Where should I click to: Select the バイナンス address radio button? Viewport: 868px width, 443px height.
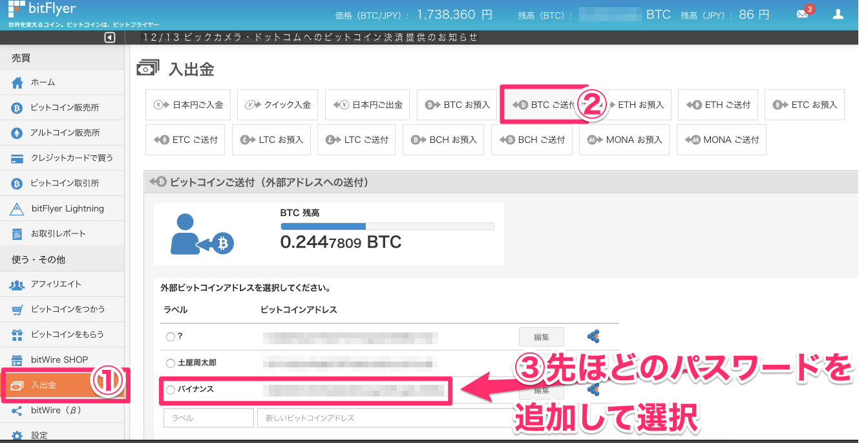tap(170, 390)
